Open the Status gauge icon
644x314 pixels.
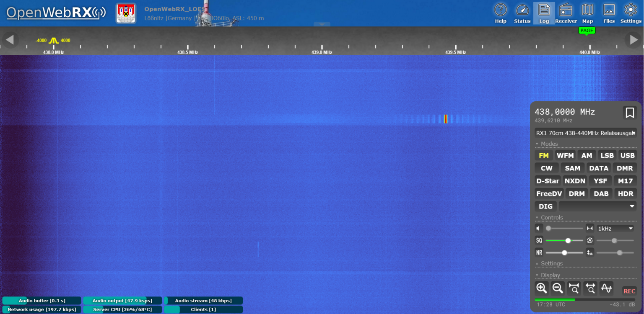[522, 13]
